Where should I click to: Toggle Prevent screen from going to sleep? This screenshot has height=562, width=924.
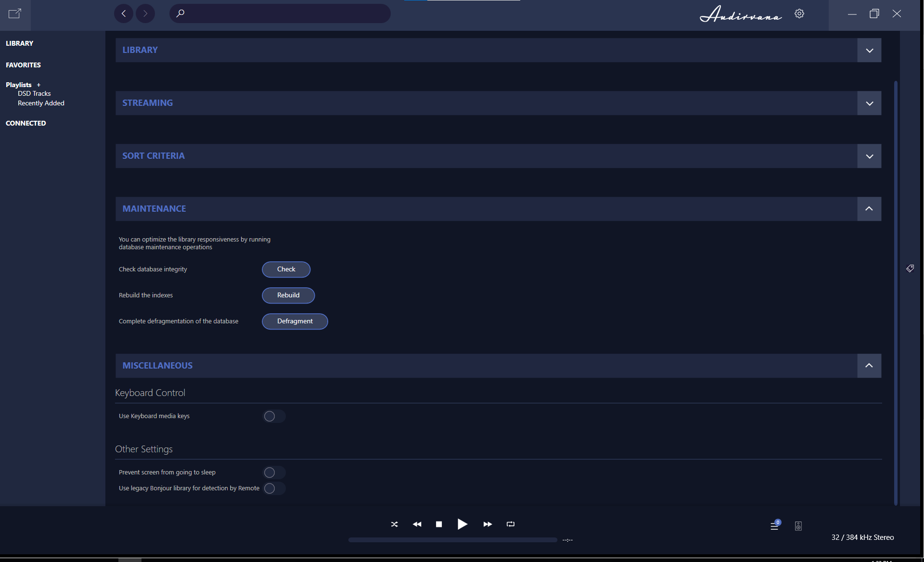click(274, 473)
